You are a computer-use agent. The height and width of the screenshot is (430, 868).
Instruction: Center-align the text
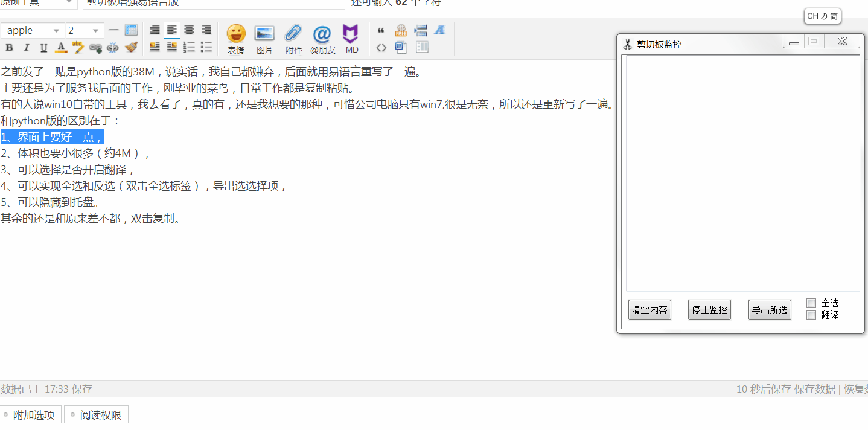click(x=189, y=30)
